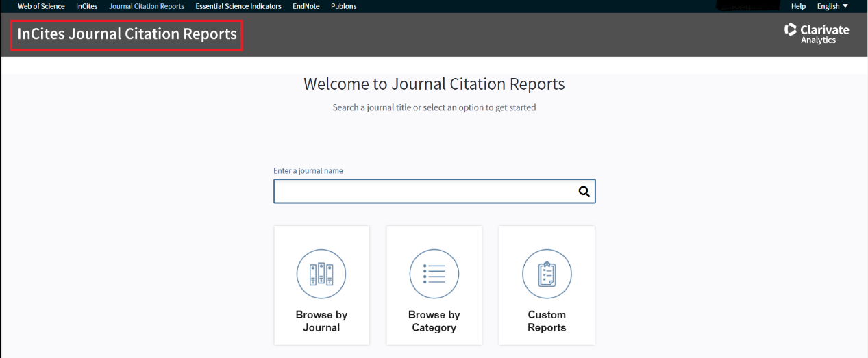Screen dimensions: 868x358
Task: Open Publons in the top navigation
Action: pyautogui.click(x=344, y=6)
